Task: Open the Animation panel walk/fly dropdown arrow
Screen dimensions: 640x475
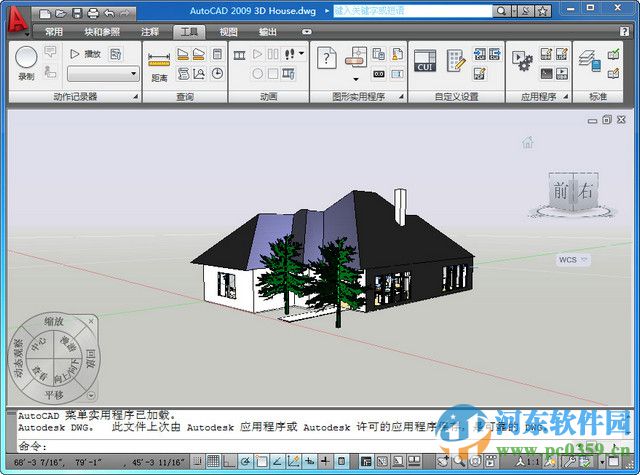Action: 302,53
